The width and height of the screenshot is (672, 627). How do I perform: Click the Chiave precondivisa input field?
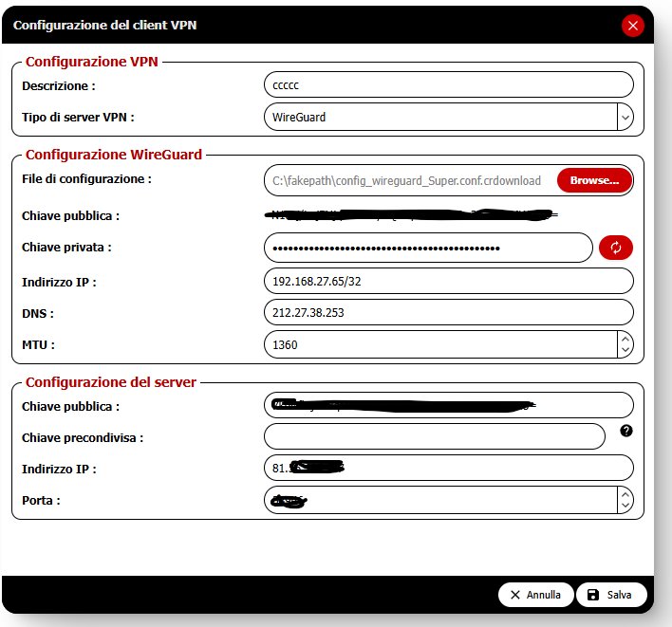click(x=435, y=436)
